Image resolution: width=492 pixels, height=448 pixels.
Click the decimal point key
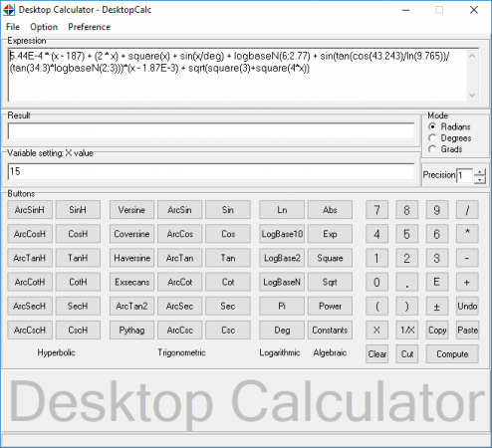(x=406, y=282)
